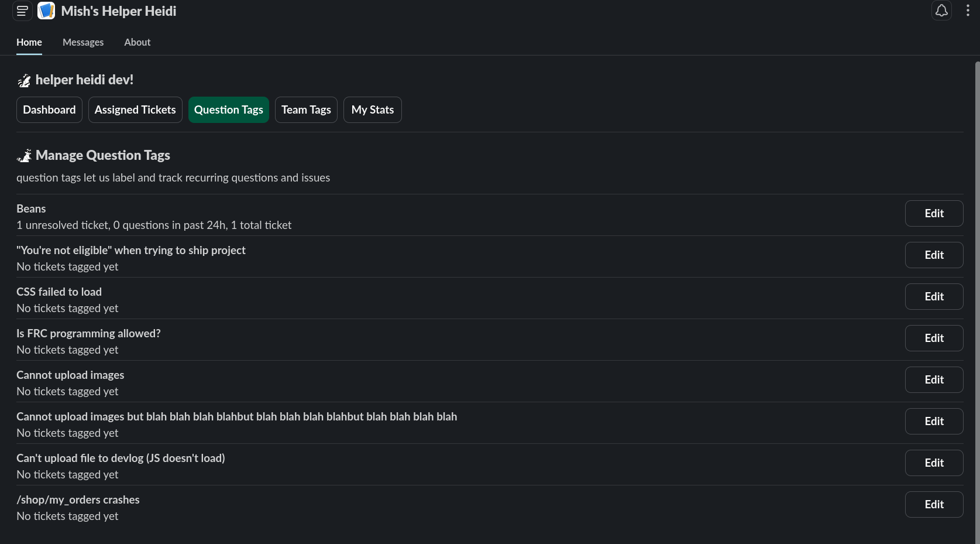Edit the CSS failed to load tag

(x=934, y=297)
